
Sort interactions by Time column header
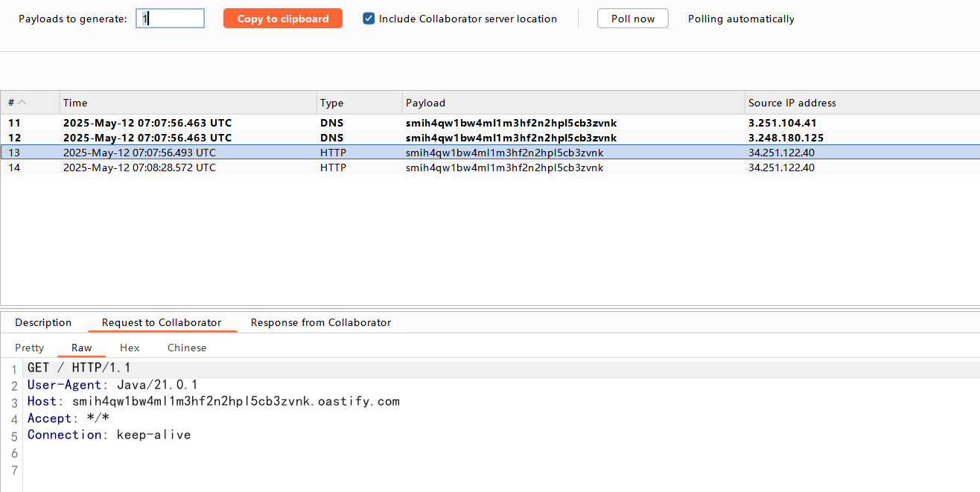[x=75, y=103]
